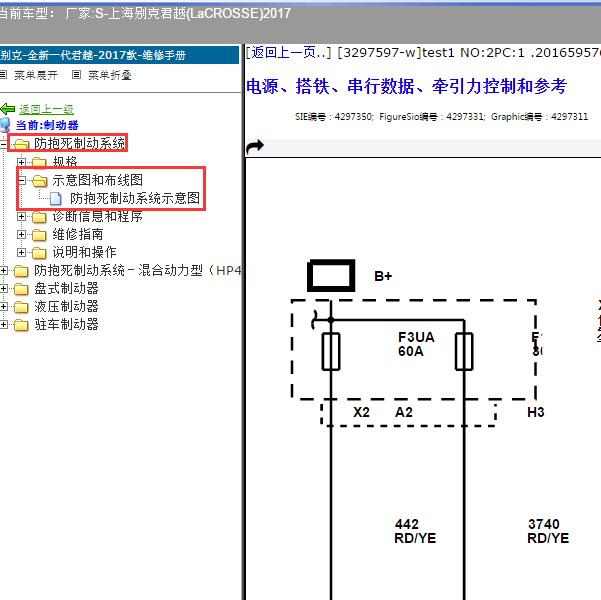Click the green back arrow icon
The height and width of the screenshot is (600, 601).
point(8,109)
